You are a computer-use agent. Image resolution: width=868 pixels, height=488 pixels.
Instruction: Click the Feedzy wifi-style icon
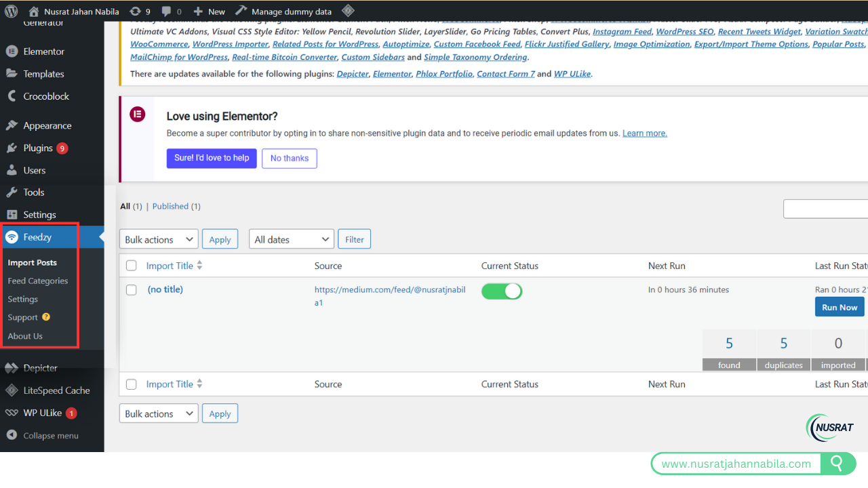[12, 237]
